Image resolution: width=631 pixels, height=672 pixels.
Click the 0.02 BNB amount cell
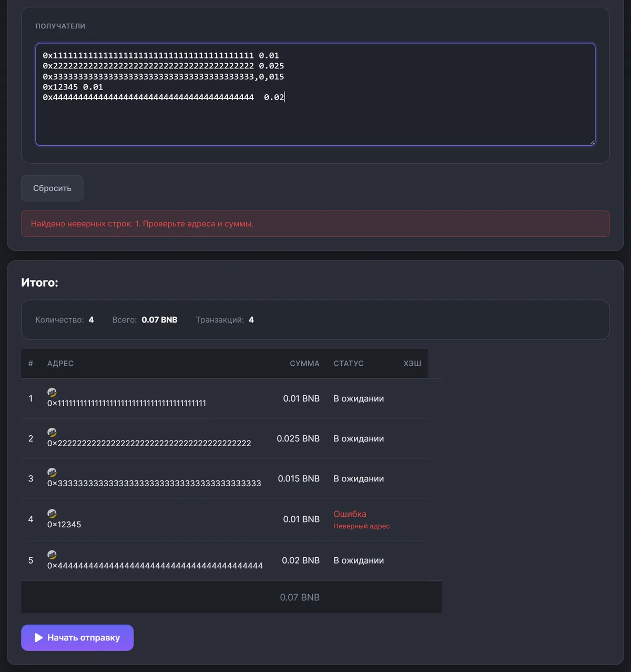pos(301,560)
